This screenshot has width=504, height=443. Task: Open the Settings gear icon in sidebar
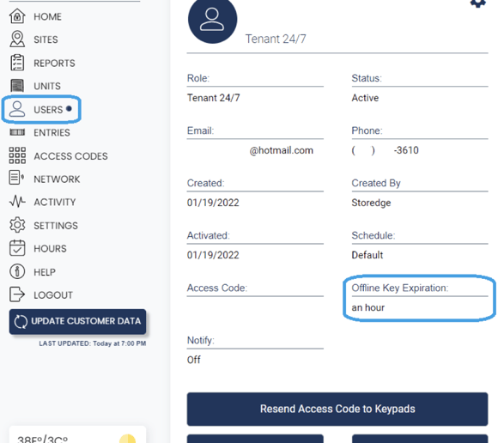pos(17,225)
